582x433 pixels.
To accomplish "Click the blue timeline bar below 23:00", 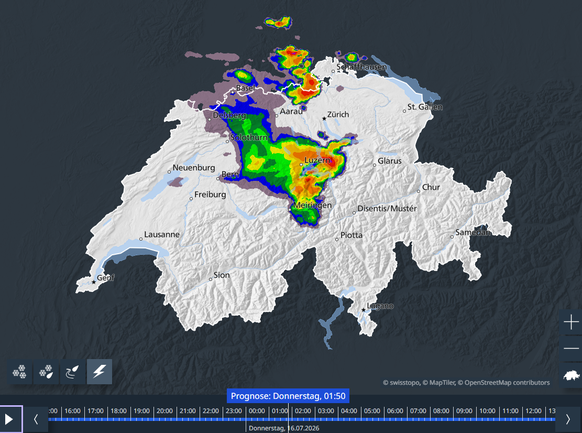I will click(x=234, y=419).
